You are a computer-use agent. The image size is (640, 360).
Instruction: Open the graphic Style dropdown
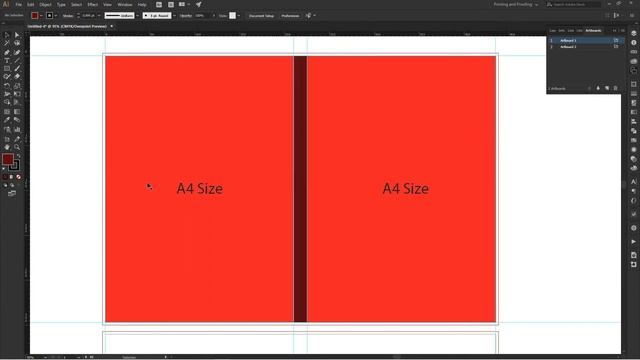pyautogui.click(x=239, y=16)
